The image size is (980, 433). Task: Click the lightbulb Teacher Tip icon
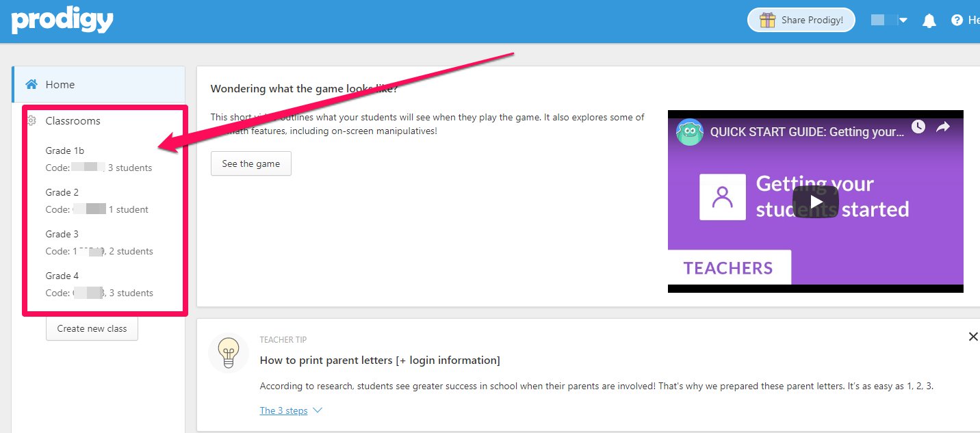228,353
